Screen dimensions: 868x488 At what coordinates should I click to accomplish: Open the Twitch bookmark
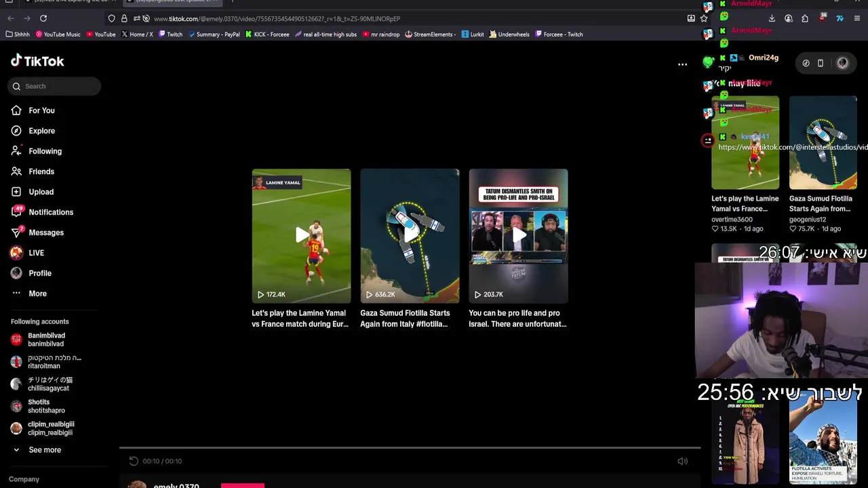click(x=170, y=35)
